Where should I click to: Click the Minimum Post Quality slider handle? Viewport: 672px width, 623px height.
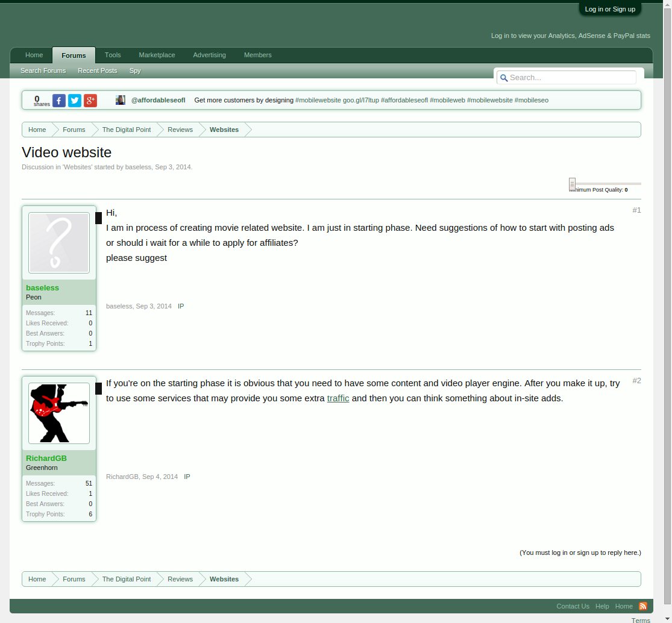[572, 184]
